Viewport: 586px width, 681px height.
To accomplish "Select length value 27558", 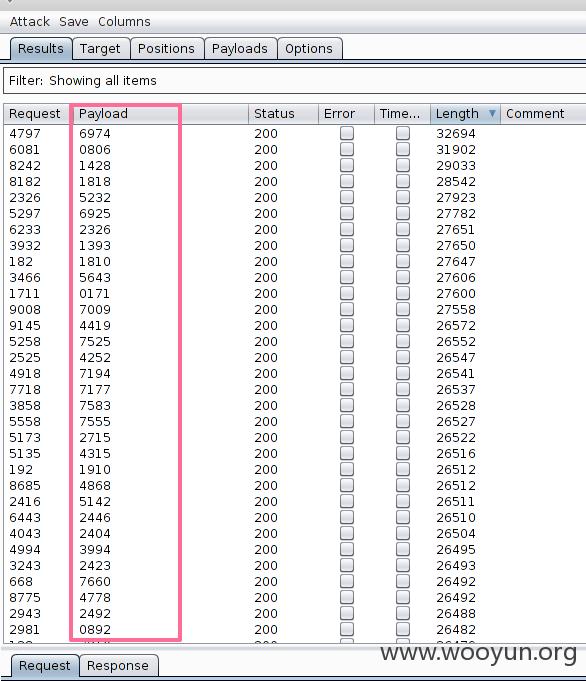I will (x=456, y=310).
